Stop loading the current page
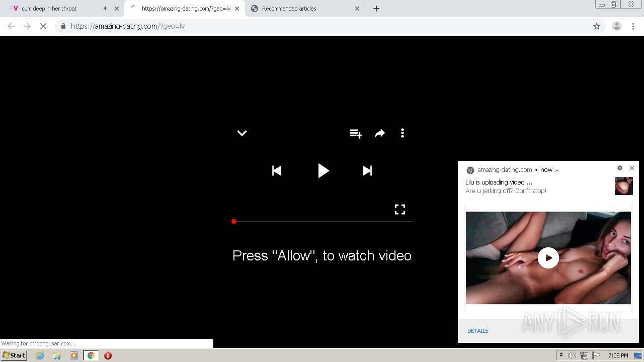Image resolution: width=644 pixels, height=362 pixels. pyautogui.click(x=43, y=26)
